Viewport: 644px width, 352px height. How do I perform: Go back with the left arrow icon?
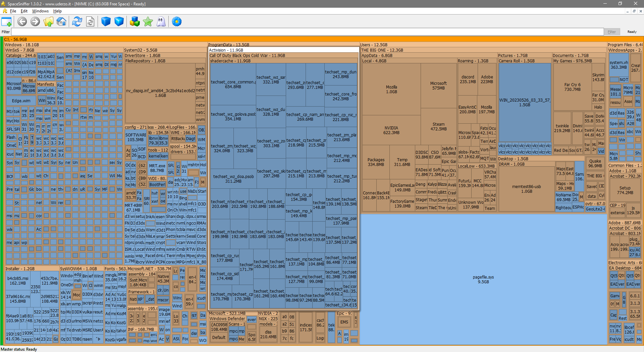pyautogui.click(x=22, y=22)
